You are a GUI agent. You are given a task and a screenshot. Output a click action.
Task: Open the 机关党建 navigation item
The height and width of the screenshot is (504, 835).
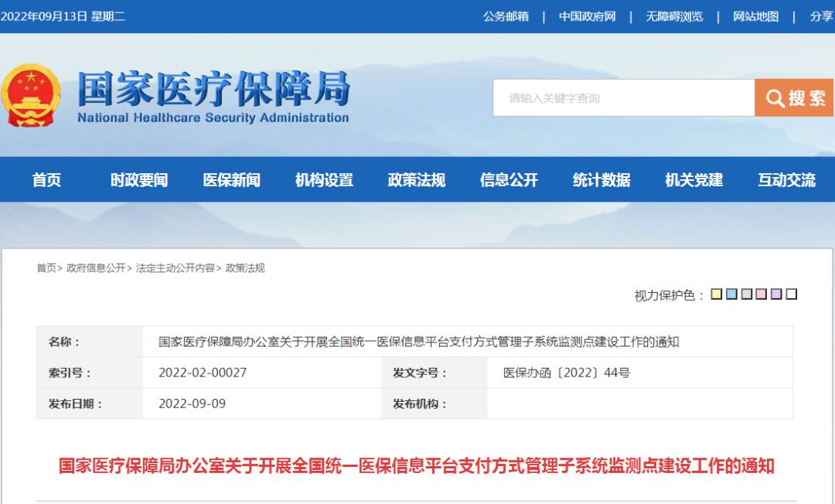[694, 180]
